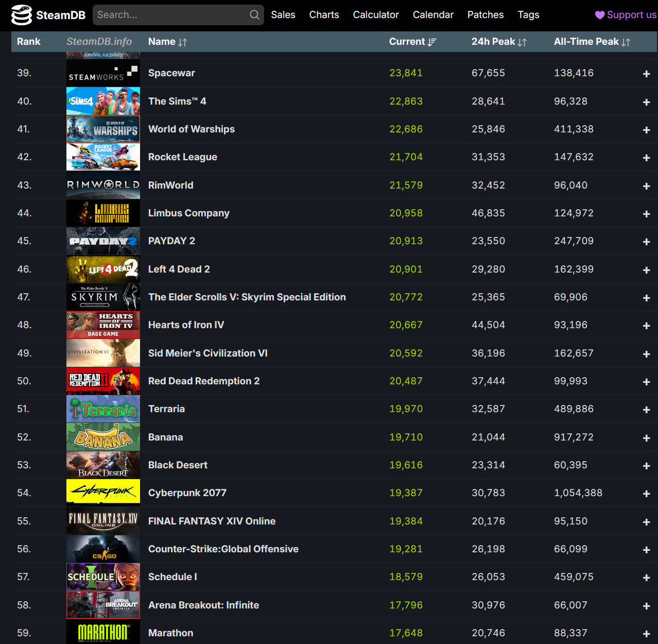Click the search magnifier icon
This screenshot has width=658, height=644.
click(x=254, y=15)
